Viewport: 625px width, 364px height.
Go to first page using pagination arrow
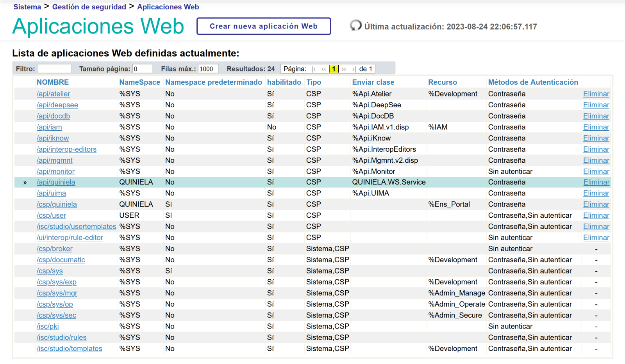[314, 69]
